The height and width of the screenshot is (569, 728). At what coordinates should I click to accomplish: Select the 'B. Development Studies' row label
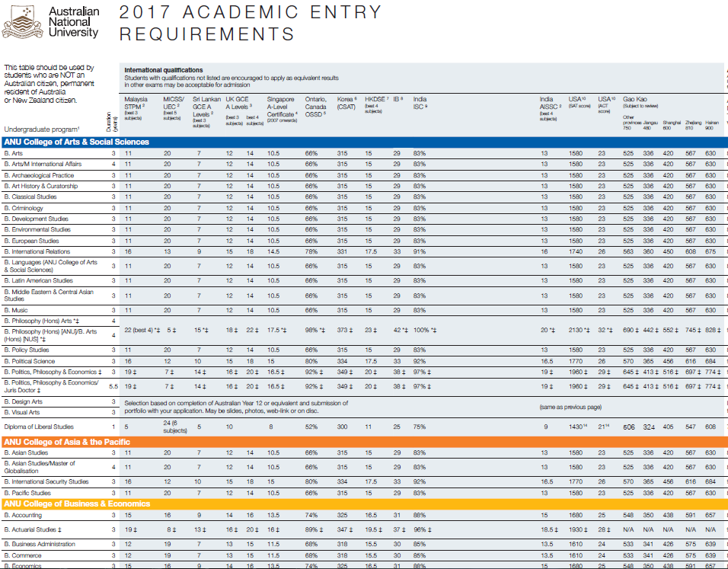coord(37,219)
